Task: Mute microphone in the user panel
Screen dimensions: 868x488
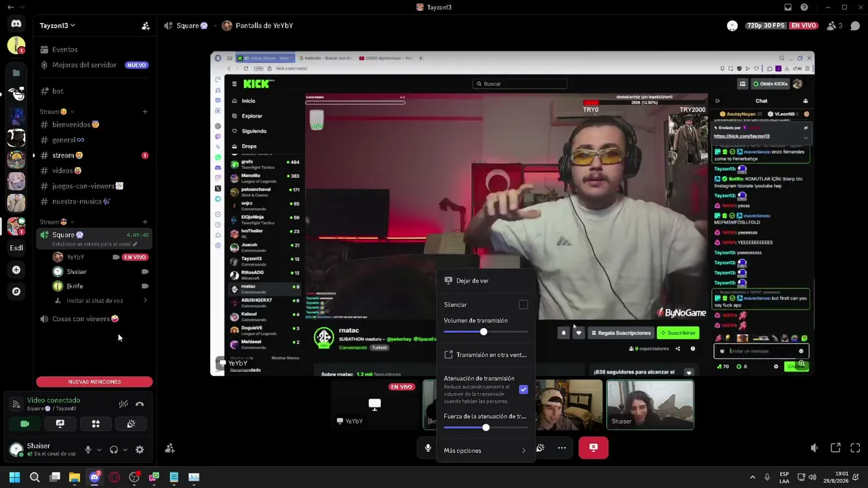Action: coord(87,449)
